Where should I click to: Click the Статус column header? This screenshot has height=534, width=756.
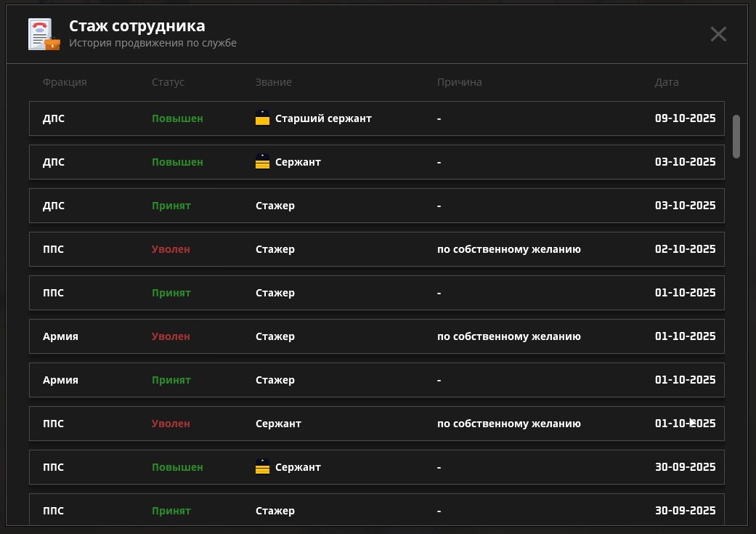[x=168, y=82]
